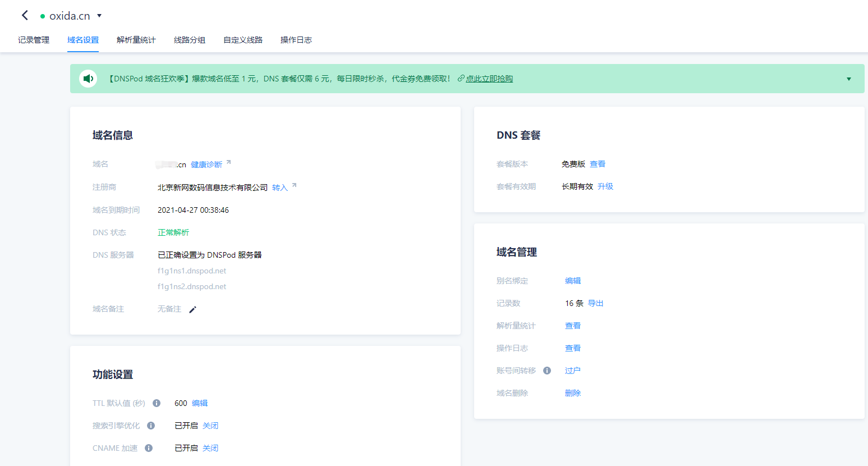Click 升级 to upgrade DNS plan

click(x=605, y=186)
